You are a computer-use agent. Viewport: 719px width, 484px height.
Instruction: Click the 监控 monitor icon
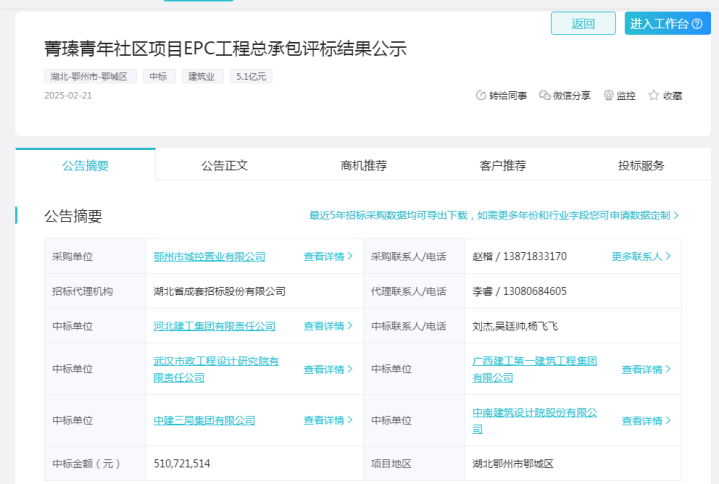[x=608, y=95]
